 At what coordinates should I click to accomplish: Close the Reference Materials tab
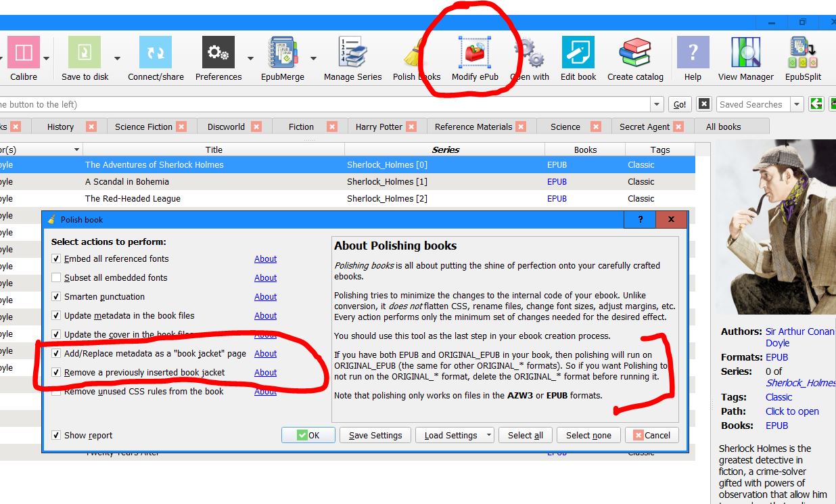pos(521,127)
